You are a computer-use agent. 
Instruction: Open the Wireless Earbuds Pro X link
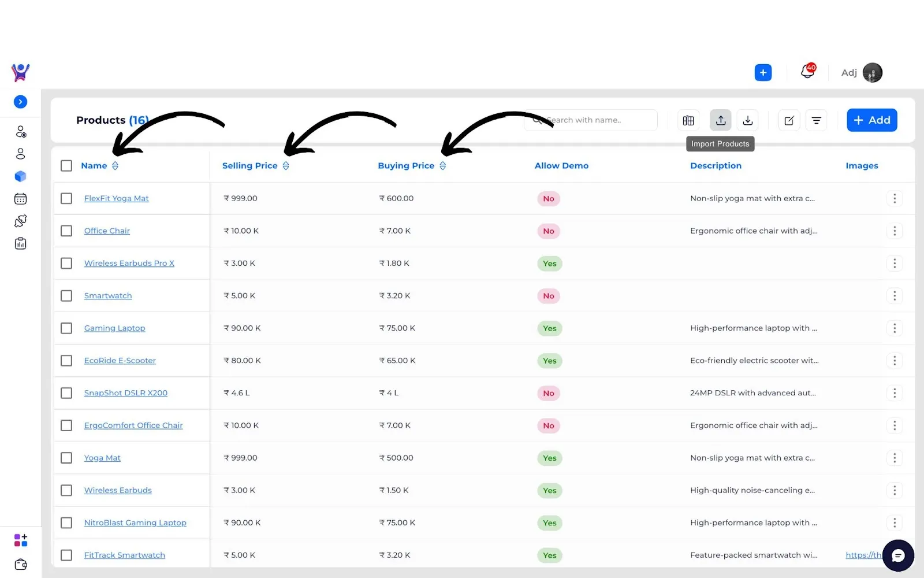tap(129, 263)
